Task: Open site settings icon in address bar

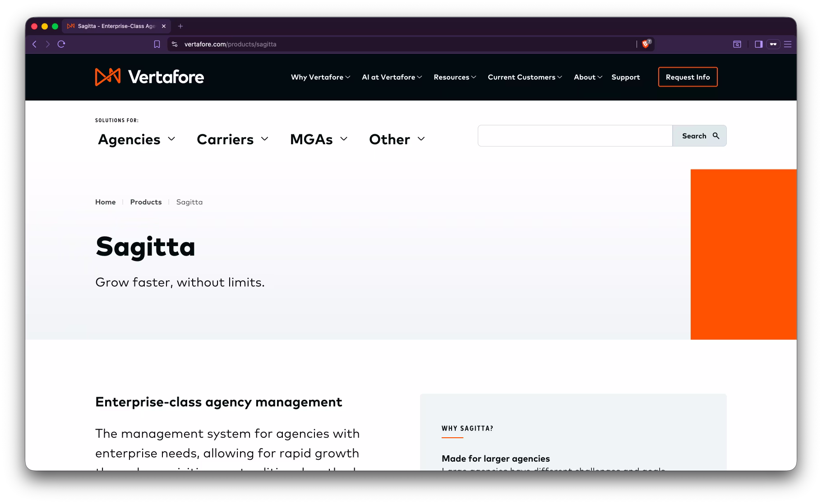Action: [175, 44]
